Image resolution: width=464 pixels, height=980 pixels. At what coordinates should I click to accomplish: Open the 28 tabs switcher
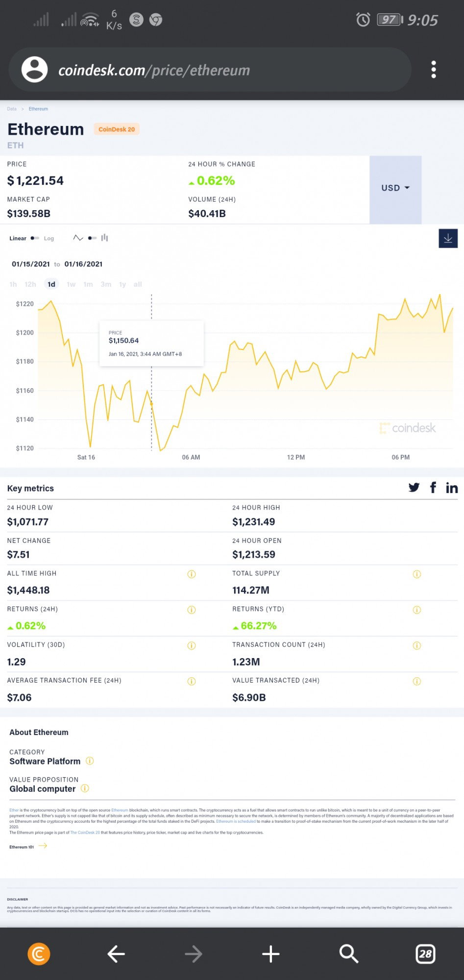click(x=425, y=954)
